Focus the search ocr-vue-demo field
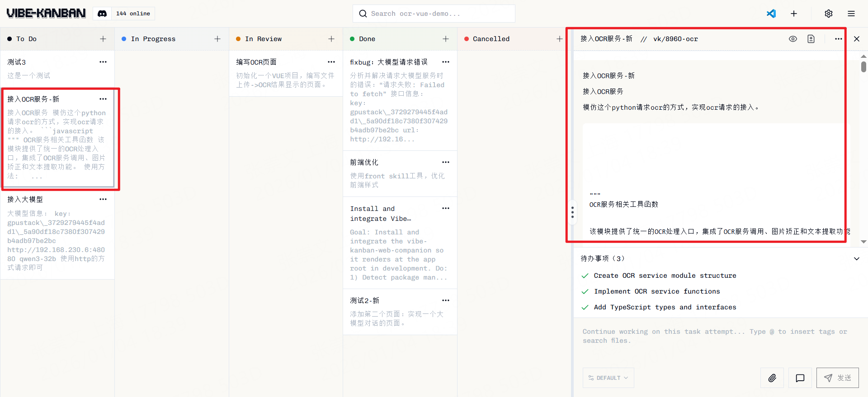 (x=434, y=14)
